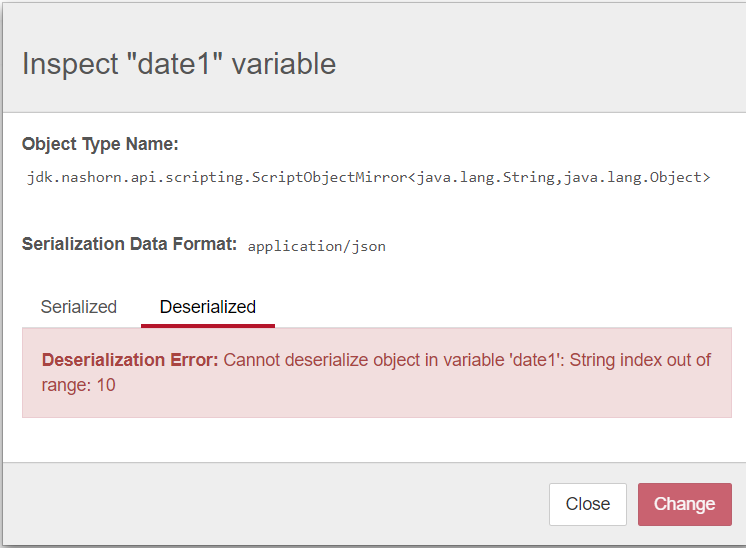This screenshot has height=548, width=746.
Task: Click the 'Inspect "date1" variable' dialog title
Action: coord(179,64)
